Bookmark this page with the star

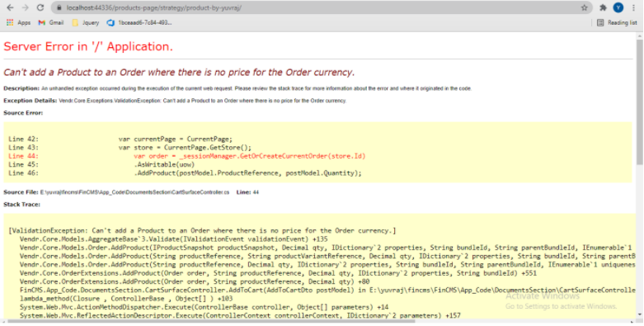(x=584, y=7)
